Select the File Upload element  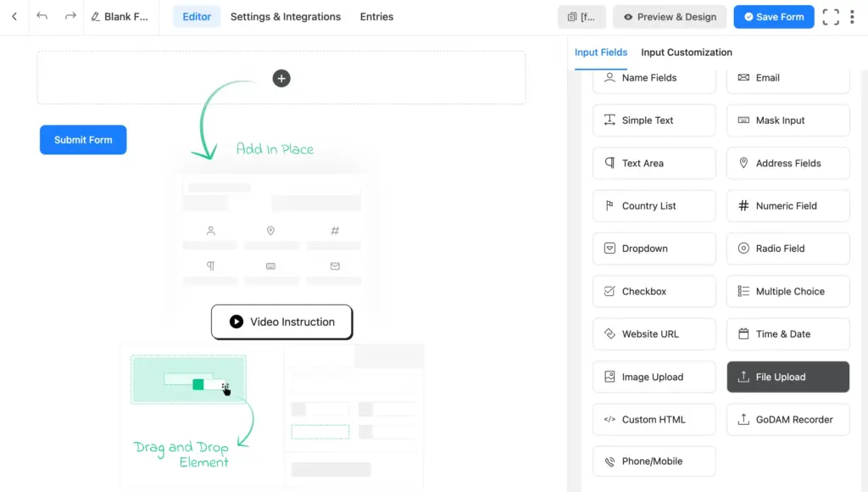click(787, 376)
